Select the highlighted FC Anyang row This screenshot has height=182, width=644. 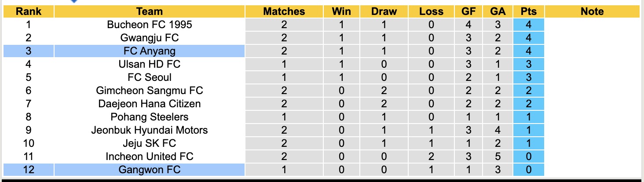(150, 51)
